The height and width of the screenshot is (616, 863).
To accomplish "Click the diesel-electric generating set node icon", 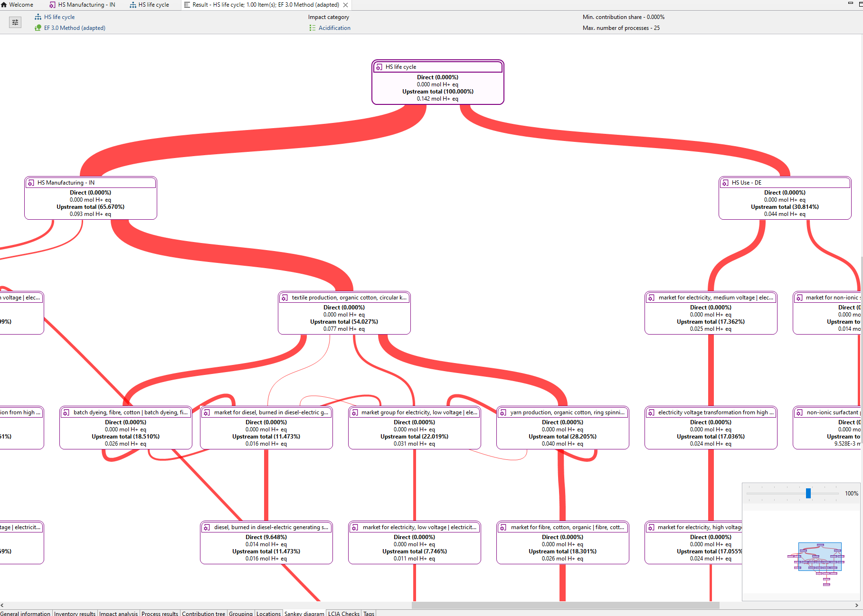I will 207,527.
